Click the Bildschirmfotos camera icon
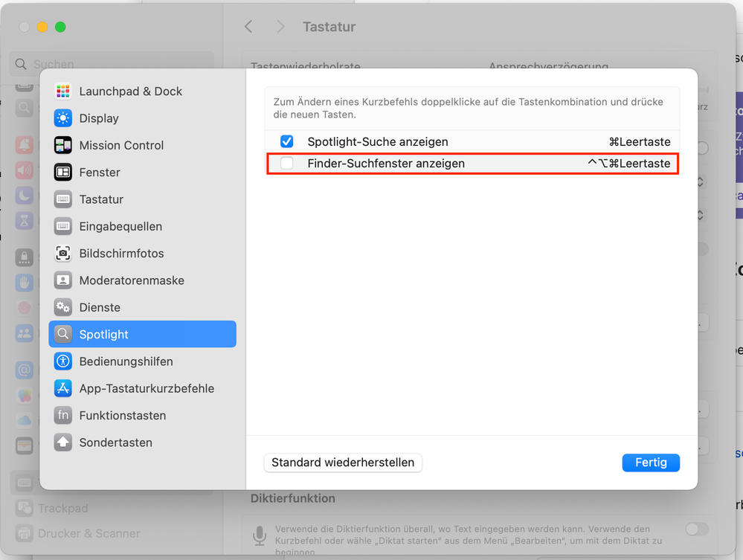 pos(63,254)
